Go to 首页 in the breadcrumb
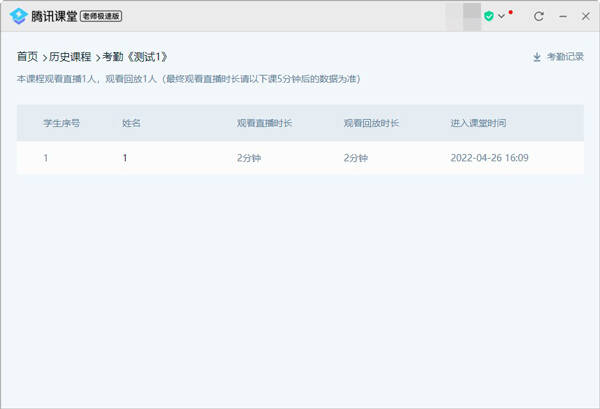600x409 pixels. point(28,57)
